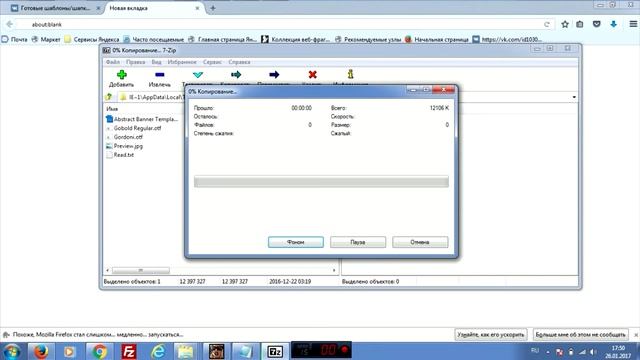
Task: Open a new tab with the plus button
Action: tap(213, 8)
